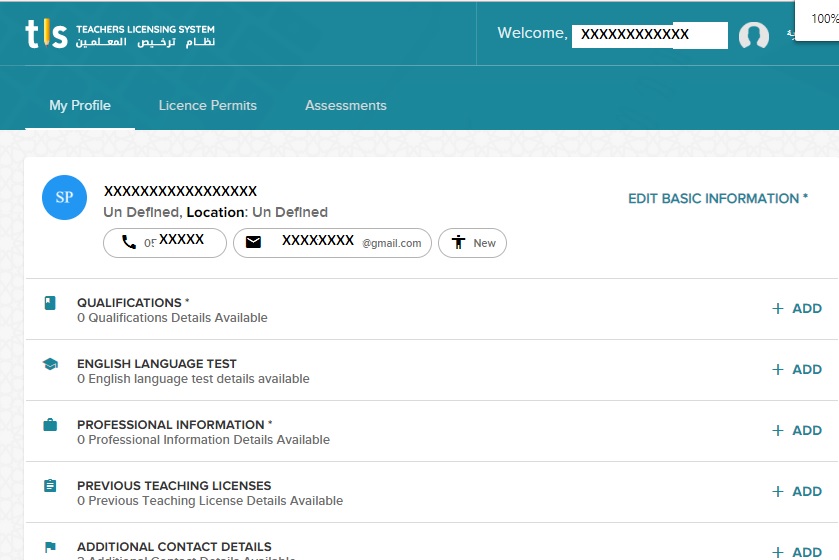Click the phone icon in contact chip
The image size is (839, 560).
tap(129, 242)
